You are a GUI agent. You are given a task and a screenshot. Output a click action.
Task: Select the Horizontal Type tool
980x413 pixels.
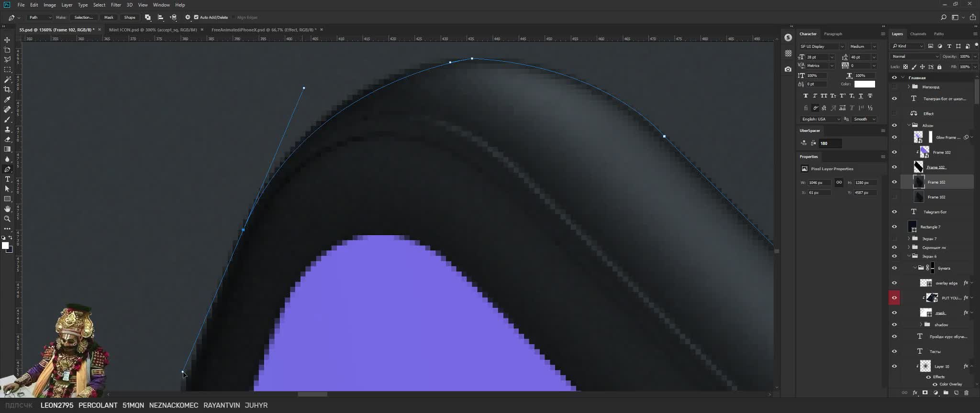[x=7, y=179]
